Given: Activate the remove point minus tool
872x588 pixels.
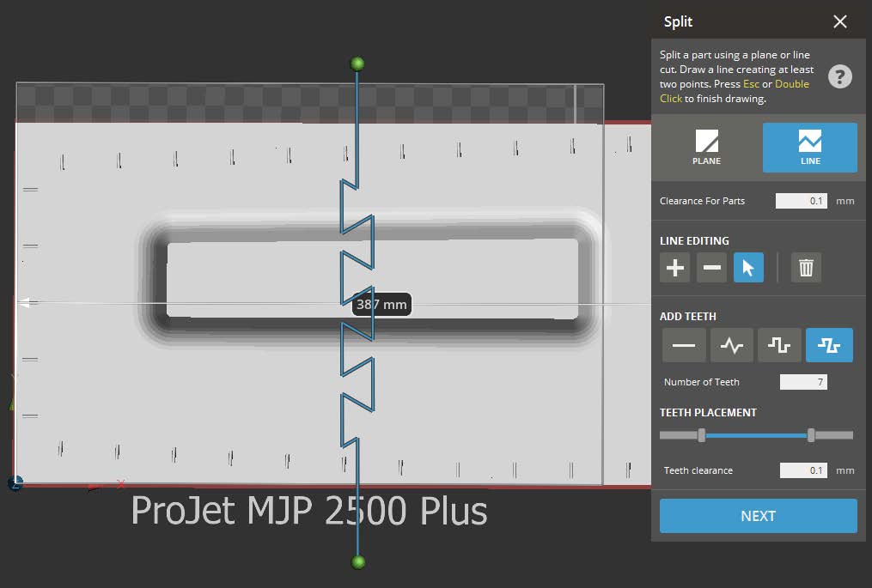Looking at the screenshot, I should [x=711, y=267].
